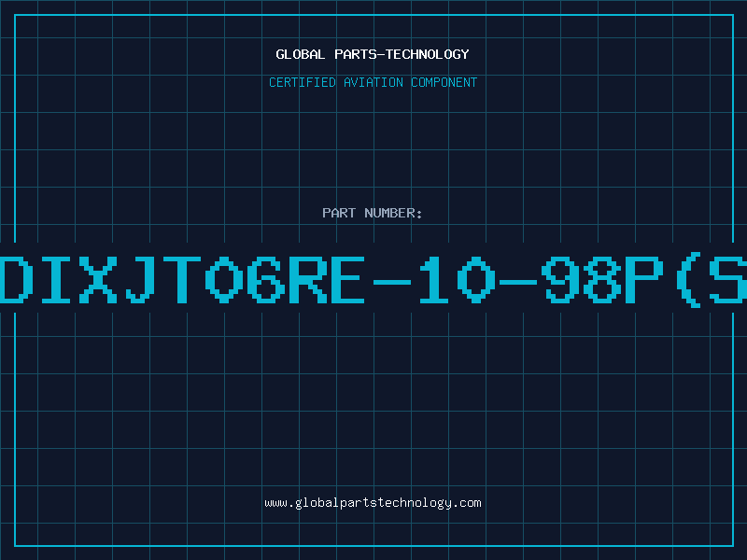The image size is (747, 560).
Task: Select the 'CERTIFIED AVIATION COMPONENT' subtitle
Action: pyautogui.click(x=373, y=82)
